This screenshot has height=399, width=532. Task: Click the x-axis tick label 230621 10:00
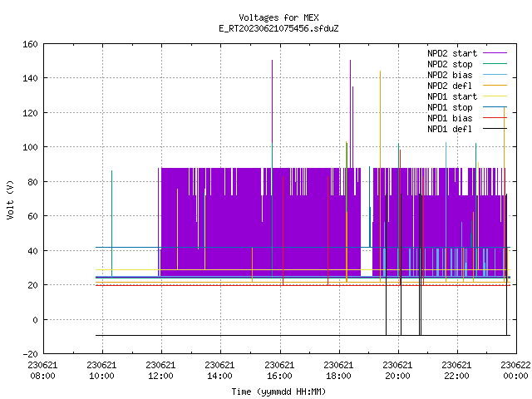(x=101, y=371)
